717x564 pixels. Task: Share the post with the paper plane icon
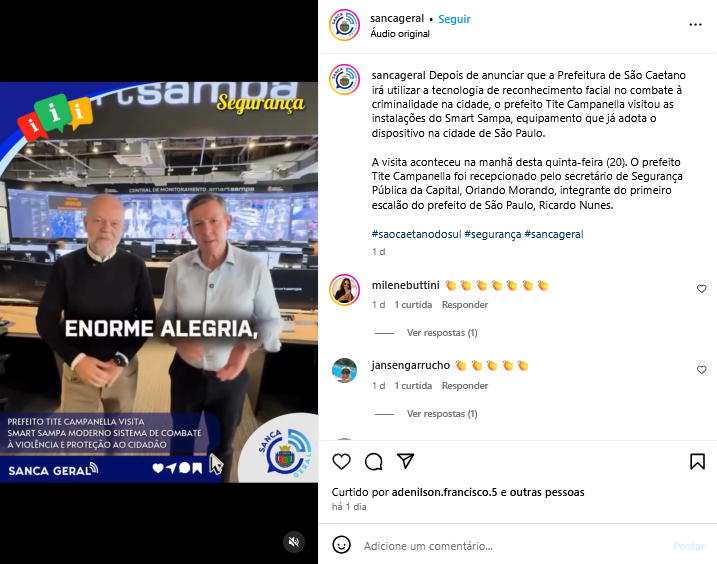[x=406, y=461]
